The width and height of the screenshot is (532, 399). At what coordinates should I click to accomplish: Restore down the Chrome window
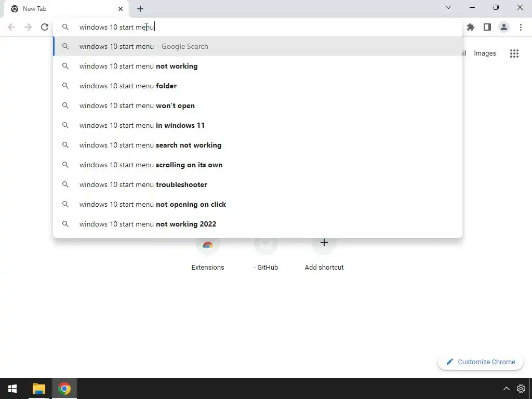[496, 7]
